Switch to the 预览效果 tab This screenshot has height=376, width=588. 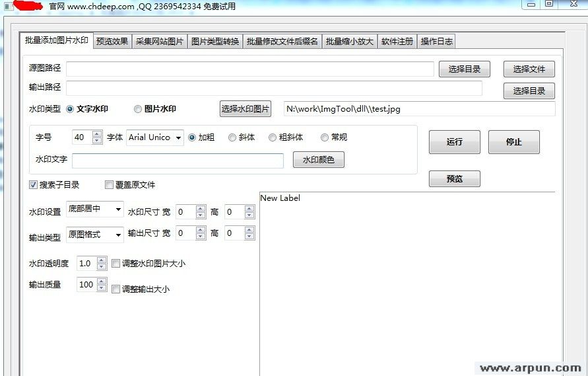(x=112, y=41)
